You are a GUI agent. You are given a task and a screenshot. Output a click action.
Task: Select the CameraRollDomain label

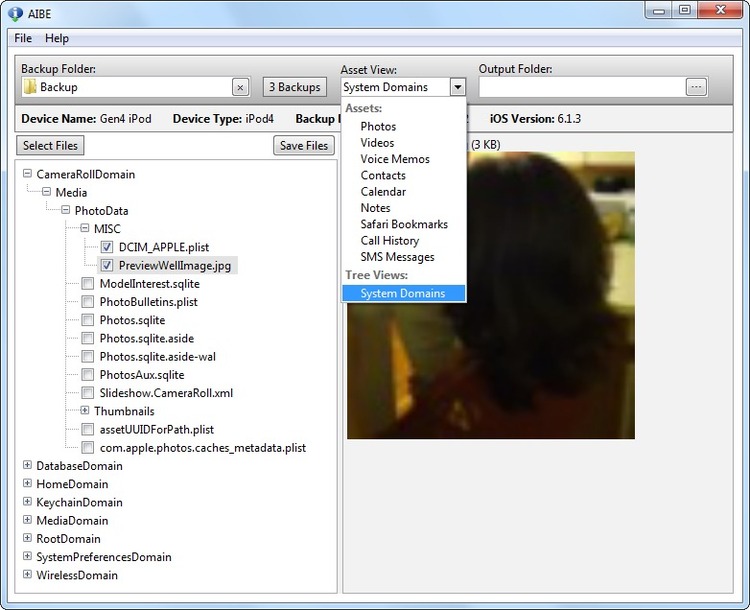86,174
